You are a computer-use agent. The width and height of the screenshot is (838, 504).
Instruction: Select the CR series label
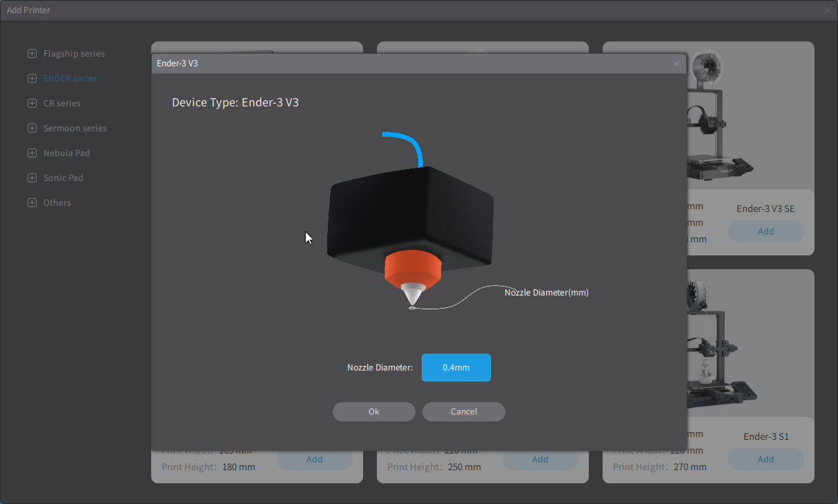click(62, 104)
